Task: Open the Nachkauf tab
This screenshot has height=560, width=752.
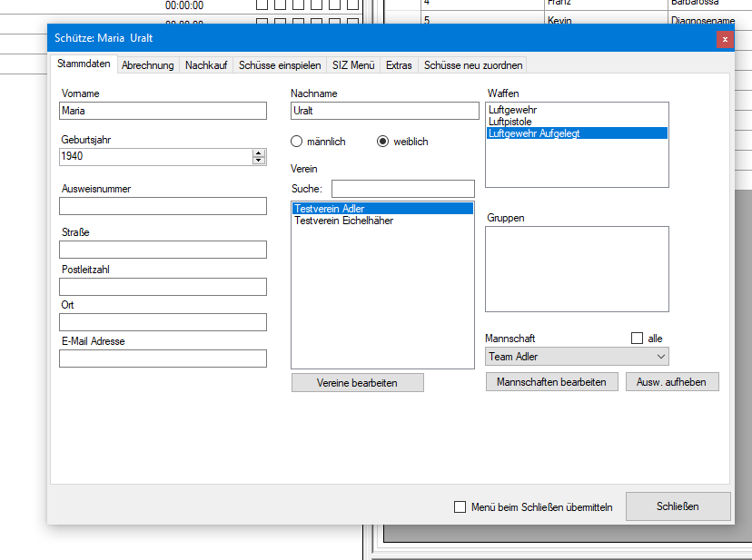Action: tap(206, 65)
